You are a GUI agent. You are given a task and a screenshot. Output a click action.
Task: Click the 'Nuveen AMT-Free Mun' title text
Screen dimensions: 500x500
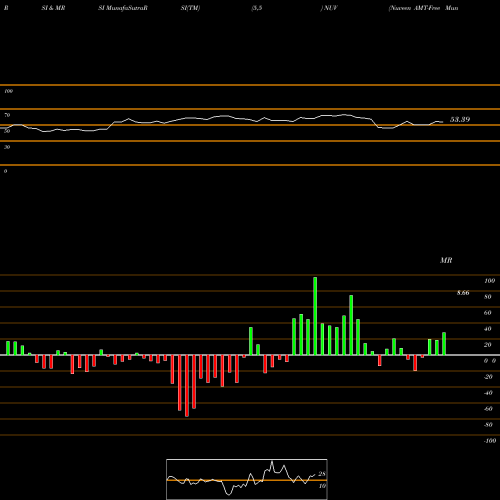423,8
